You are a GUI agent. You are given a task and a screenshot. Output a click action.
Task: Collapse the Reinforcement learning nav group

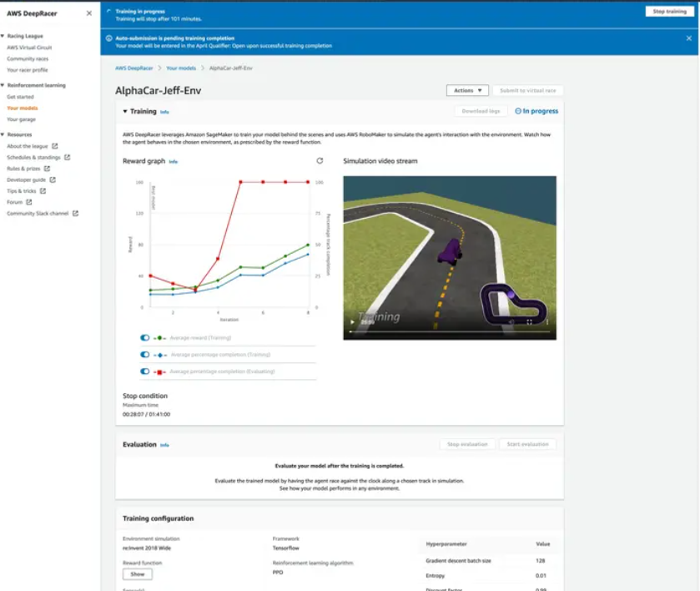coord(3,85)
